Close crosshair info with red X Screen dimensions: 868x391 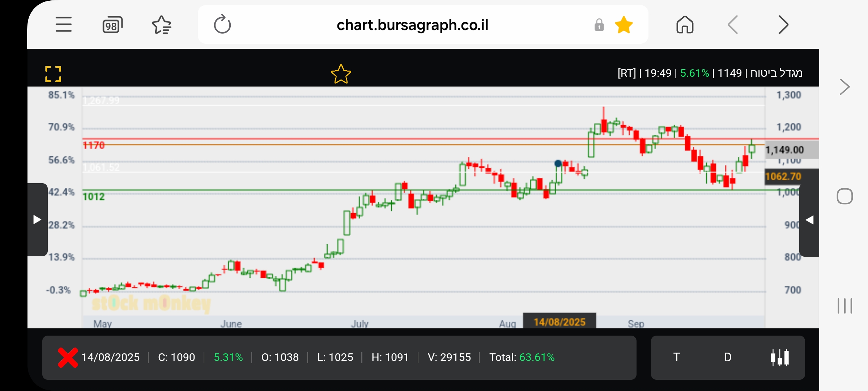[x=68, y=357]
